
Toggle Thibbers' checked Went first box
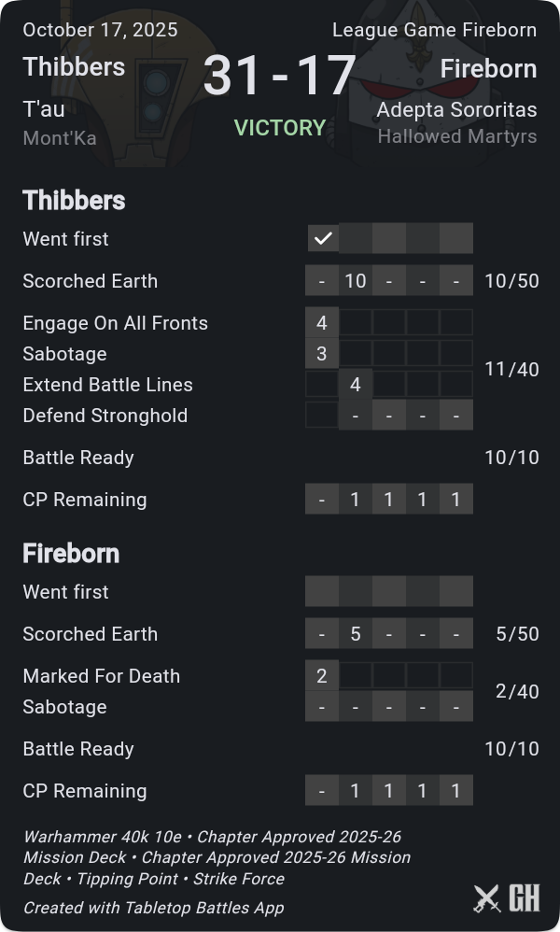pos(322,238)
